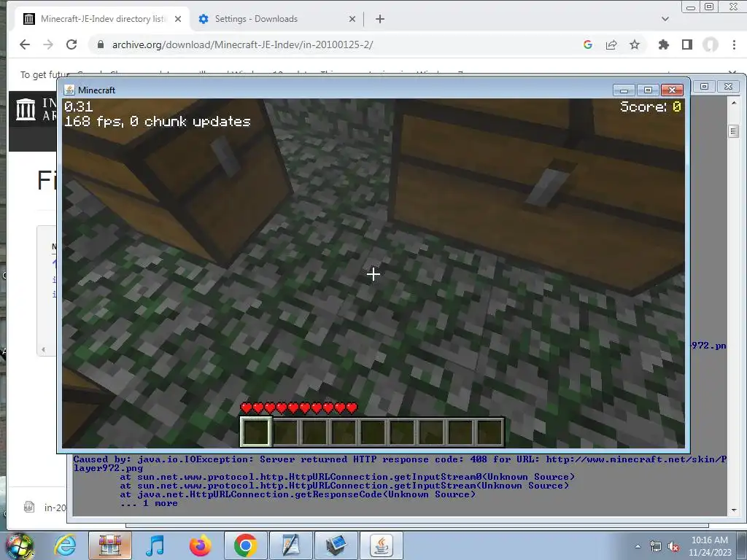The height and width of the screenshot is (560, 747).
Task: Restore the background console window
Action: [705, 86]
